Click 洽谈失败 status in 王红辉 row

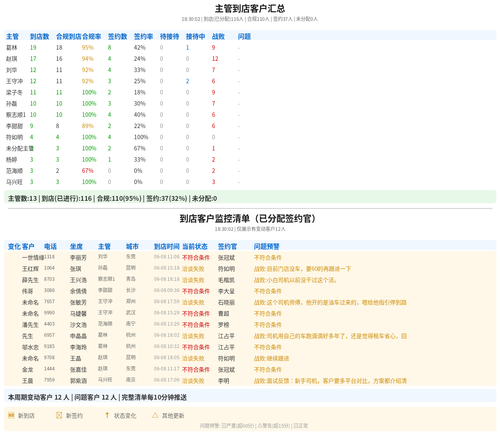tap(193, 269)
